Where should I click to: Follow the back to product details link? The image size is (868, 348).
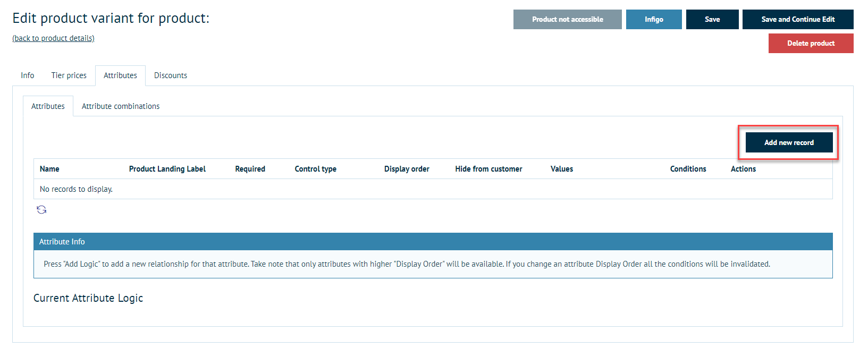pos(54,38)
